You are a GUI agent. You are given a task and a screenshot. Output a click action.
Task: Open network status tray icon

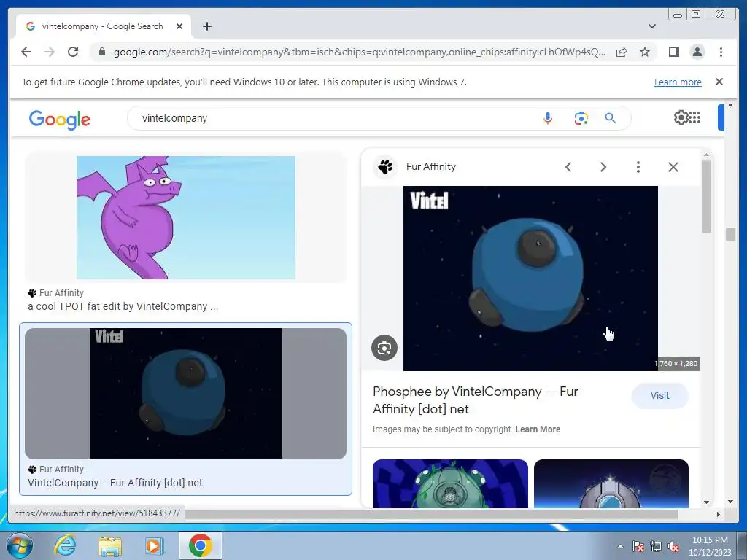(x=656, y=546)
